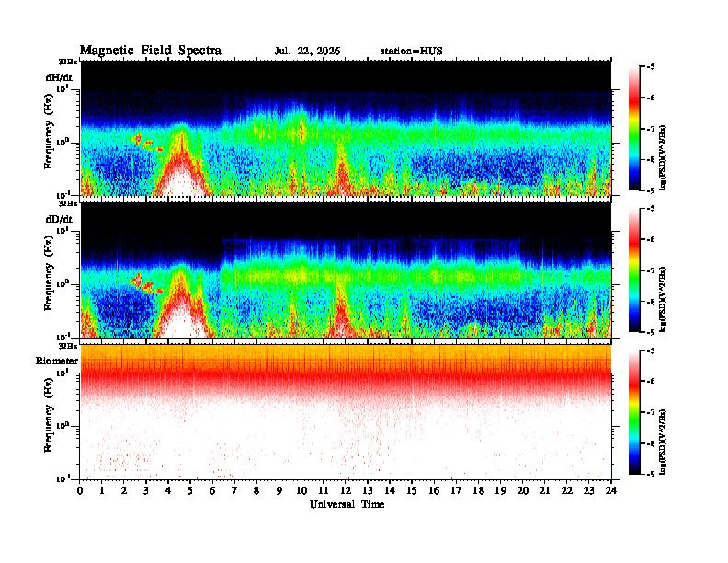The height and width of the screenshot is (563, 728).
Task: Click hour "9" on the Universal Time axis
Action: click(279, 490)
